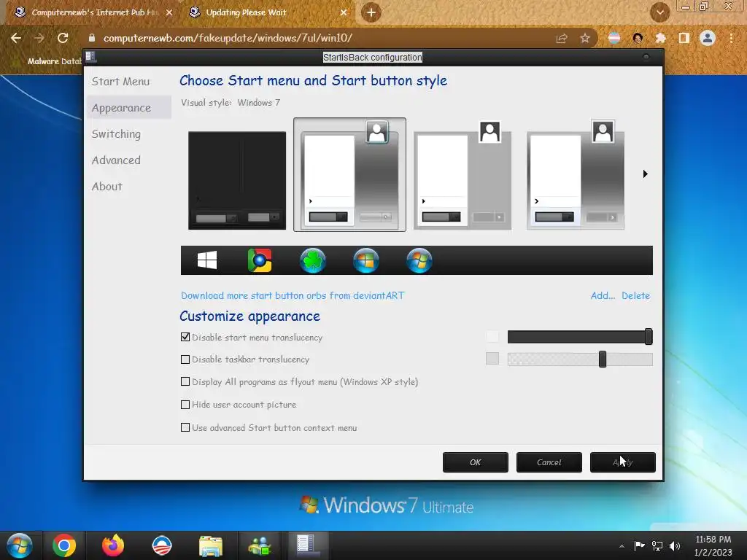
Task: Check Hide user account picture
Action: (x=185, y=405)
